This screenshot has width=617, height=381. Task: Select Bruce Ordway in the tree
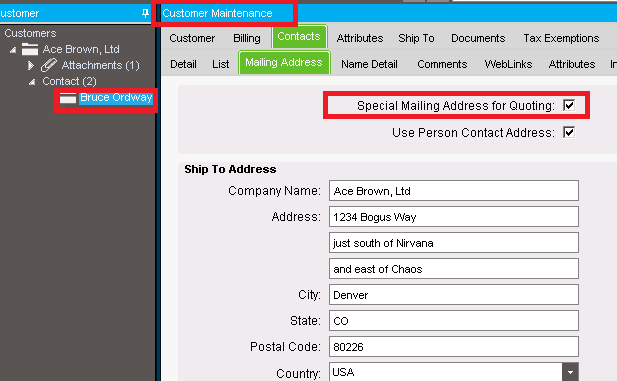[116, 98]
